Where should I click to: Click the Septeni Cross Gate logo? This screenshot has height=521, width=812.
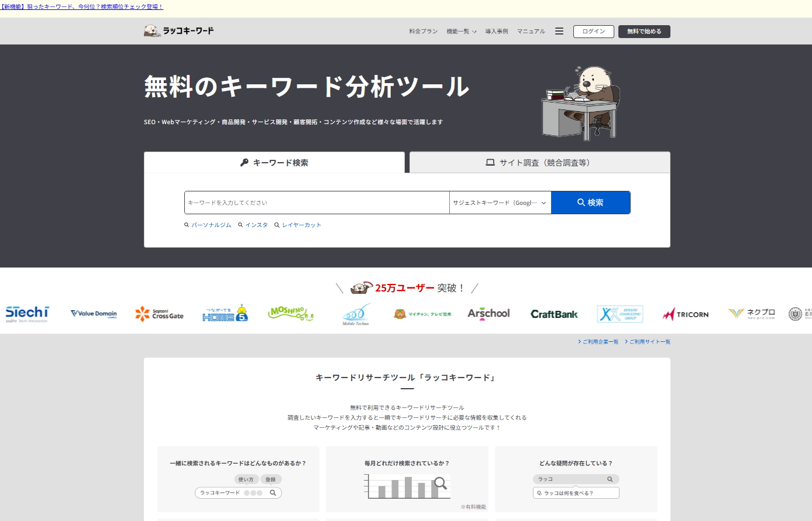[159, 314]
